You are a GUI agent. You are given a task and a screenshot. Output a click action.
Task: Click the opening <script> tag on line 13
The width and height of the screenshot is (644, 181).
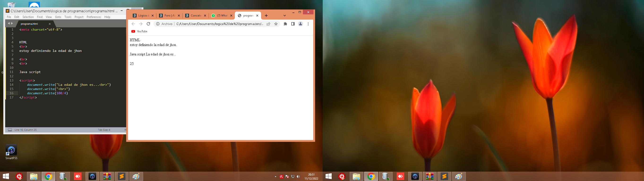(27, 81)
